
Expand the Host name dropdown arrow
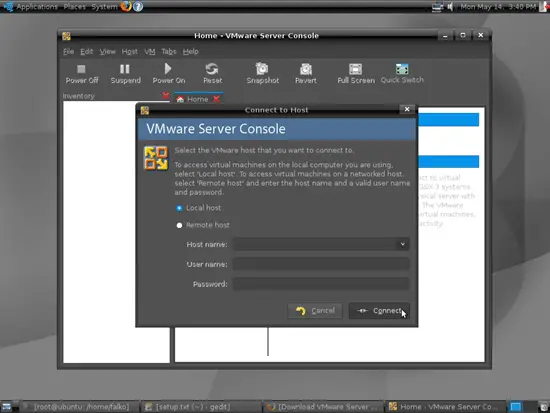coord(403,244)
